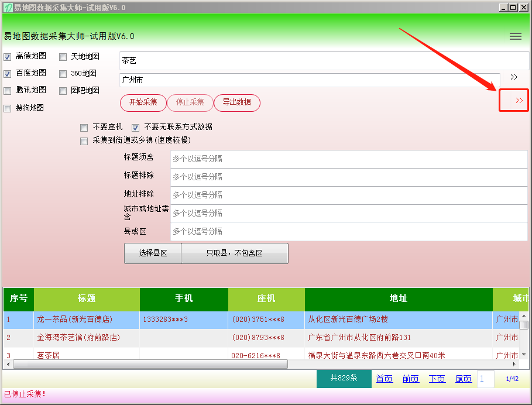The height and width of the screenshot is (405, 532).
Task: Click the 标题须含 input field
Action: coord(348,159)
